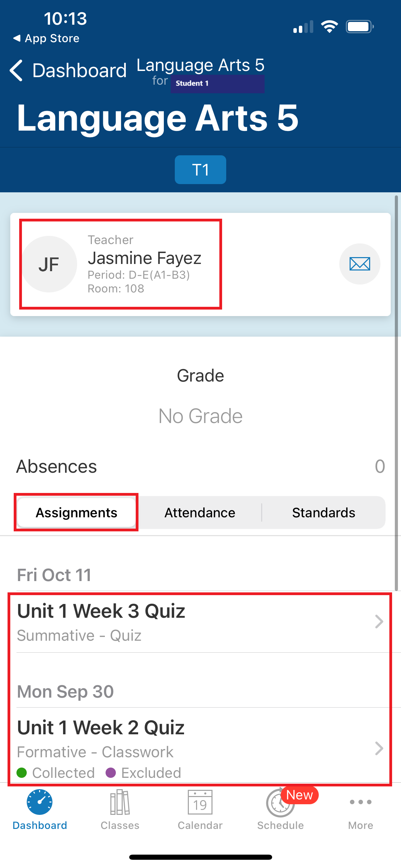
Task: Open the More three-dots icon
Action: tap(361, 802)
